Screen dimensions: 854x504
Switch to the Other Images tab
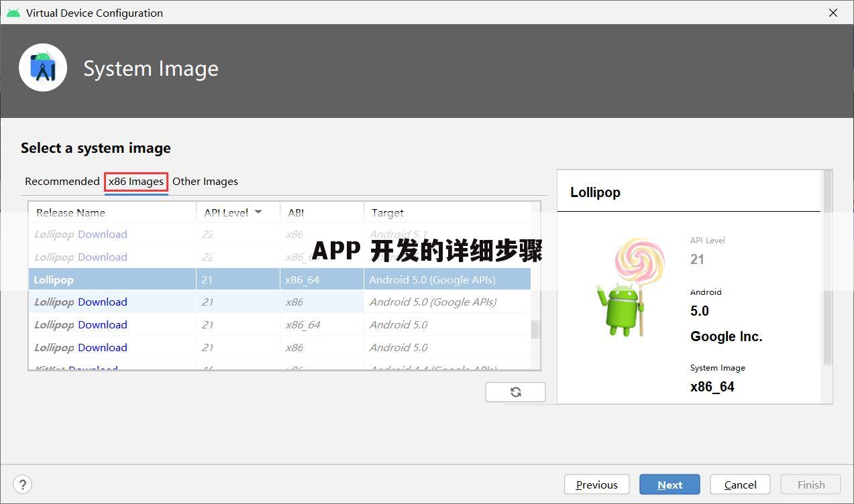coord(205,181)
